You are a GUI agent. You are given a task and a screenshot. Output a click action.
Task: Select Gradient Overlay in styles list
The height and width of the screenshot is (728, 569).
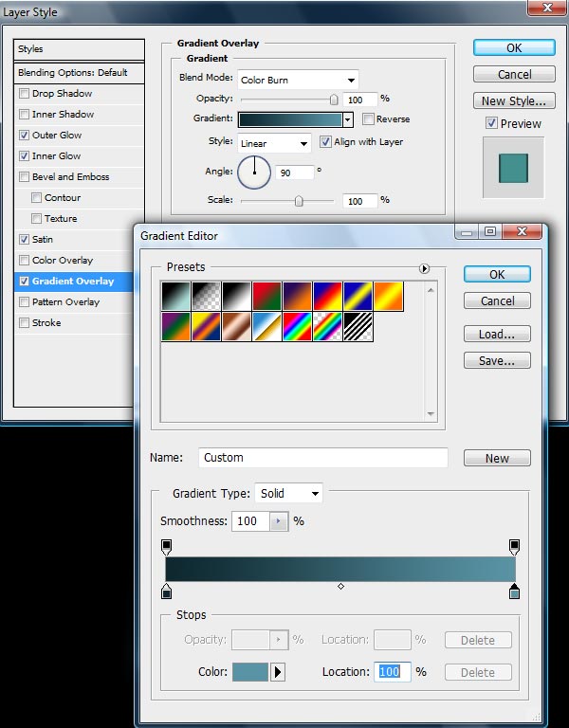[74, 282]
